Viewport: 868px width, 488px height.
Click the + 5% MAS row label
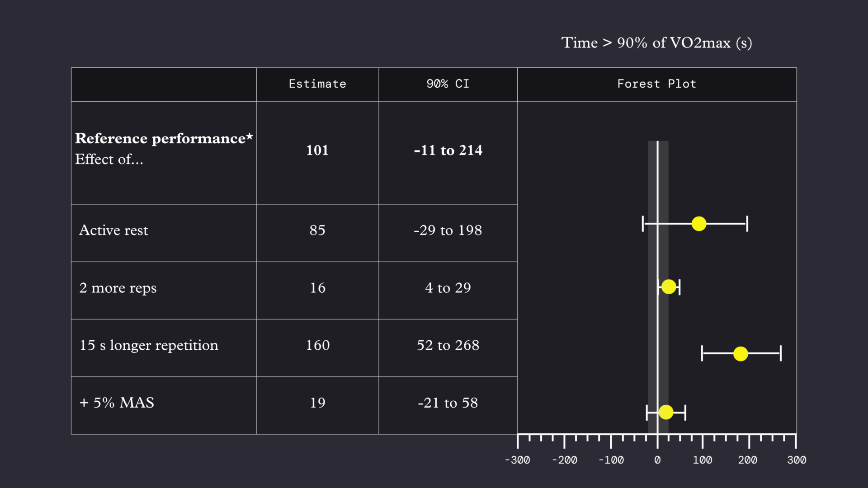point(117,403)
